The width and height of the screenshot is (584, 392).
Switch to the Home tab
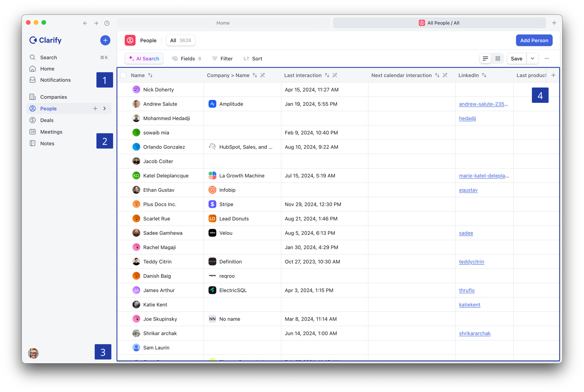click(x=223, y=23)
